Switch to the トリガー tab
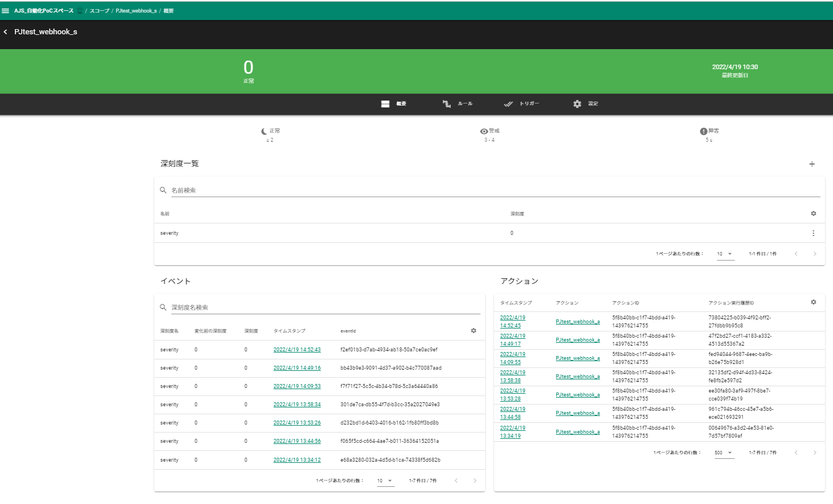This screenshot has width=833, height=504. [522, 104]
